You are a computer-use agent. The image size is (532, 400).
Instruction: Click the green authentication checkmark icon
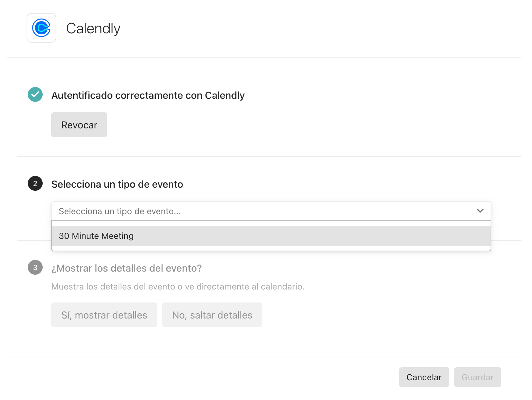[35, 94]
